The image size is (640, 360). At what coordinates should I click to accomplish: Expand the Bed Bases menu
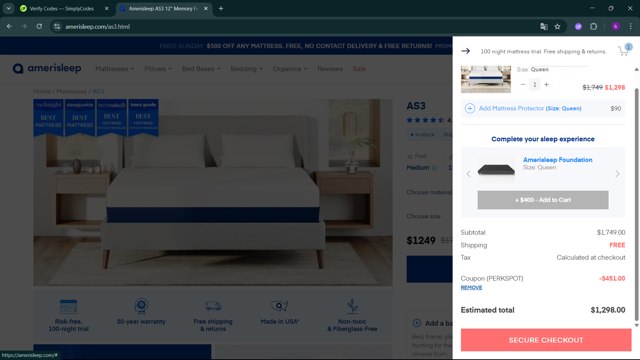[201, 69]
